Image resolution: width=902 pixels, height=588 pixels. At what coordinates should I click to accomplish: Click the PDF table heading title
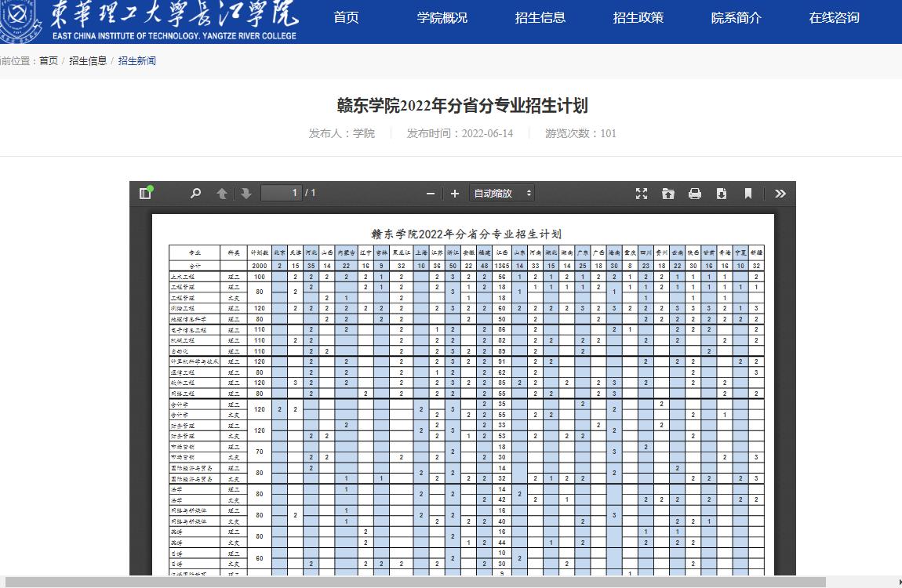pos(466,234)
